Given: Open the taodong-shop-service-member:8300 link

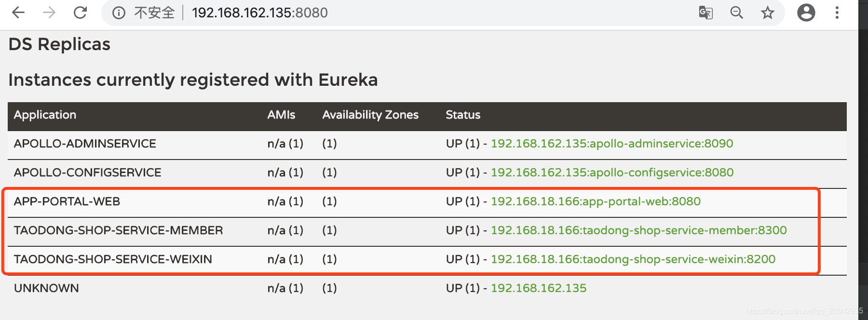Looking at the screenshot, I should (x=638, y=230).
